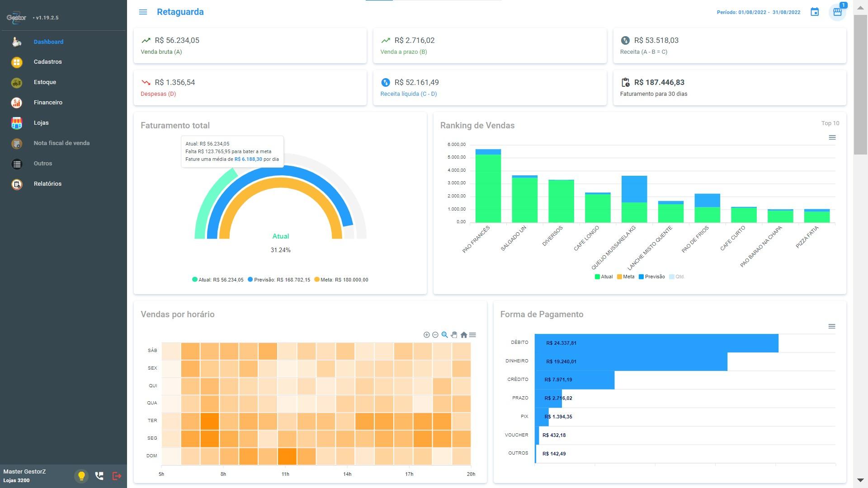Open the hamburger menu beside Retaguarda
The image size is (868, 488).
pyautogui.click(x=143, y=12)
